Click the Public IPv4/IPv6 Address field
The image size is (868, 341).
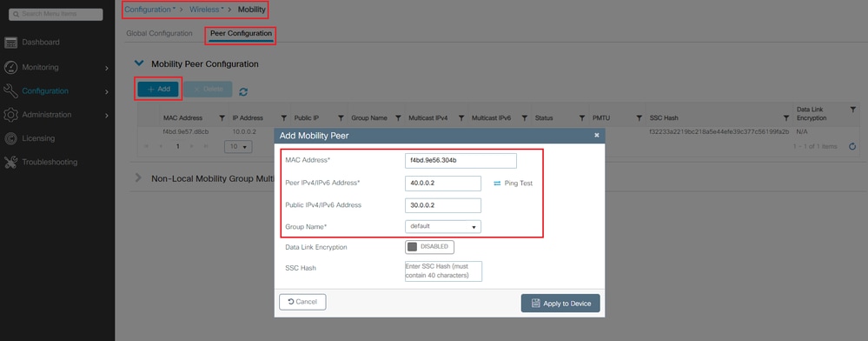[443, 205]
